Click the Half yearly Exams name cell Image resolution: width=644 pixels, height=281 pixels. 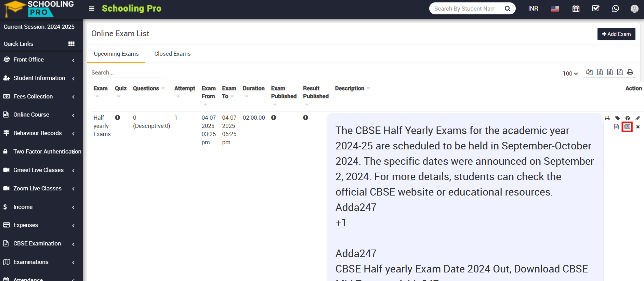click(102, 126)
